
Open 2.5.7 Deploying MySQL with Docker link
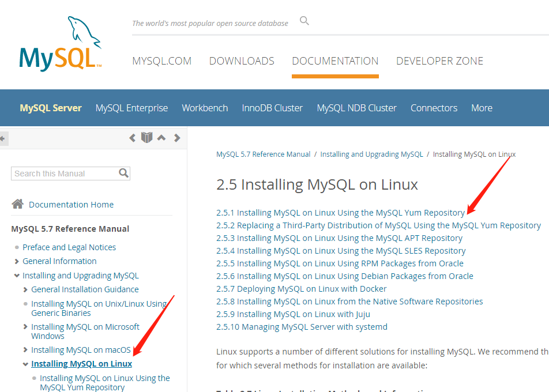click(302, 289)
